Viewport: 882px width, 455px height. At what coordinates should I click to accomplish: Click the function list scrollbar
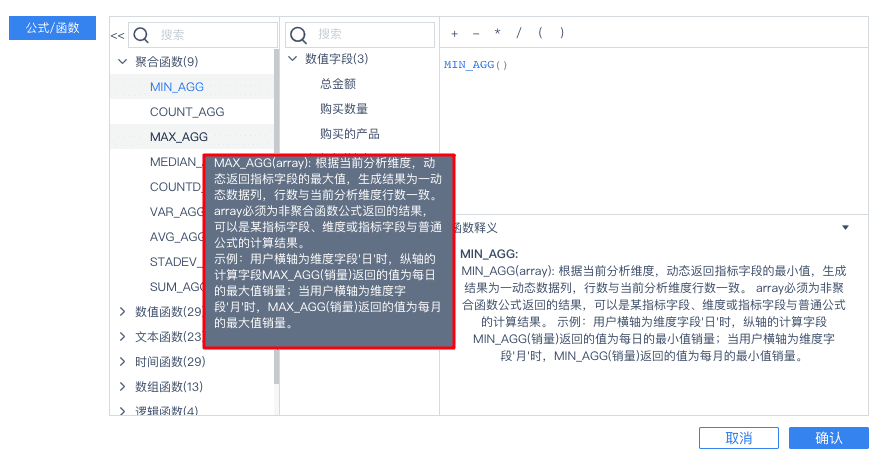pos(276,217)
